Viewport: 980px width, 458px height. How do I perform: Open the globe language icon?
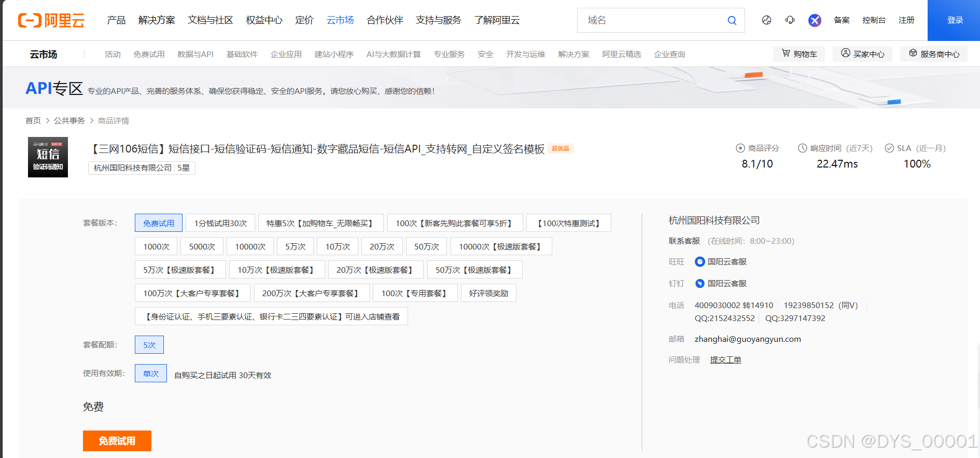[x=766, y=20]
